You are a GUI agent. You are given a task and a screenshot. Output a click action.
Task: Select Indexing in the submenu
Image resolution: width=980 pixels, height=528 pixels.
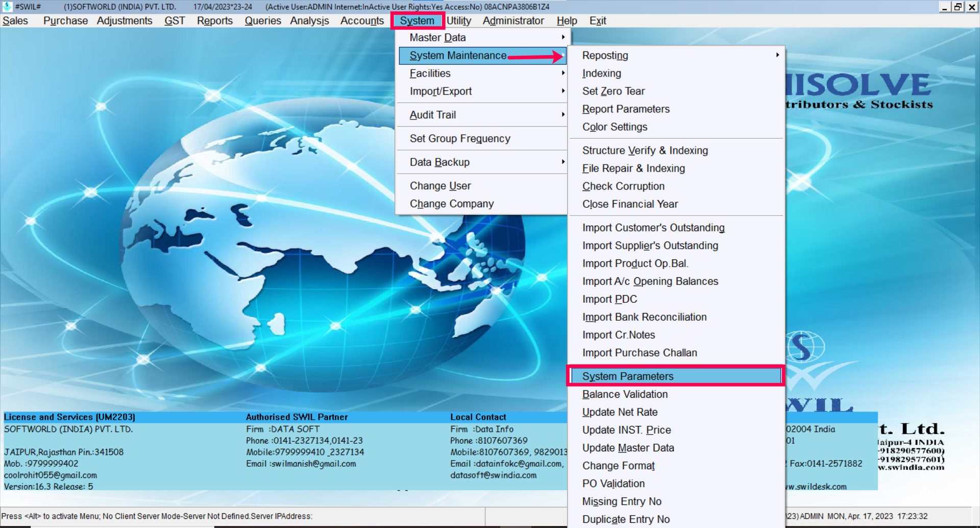coord(676,74)
